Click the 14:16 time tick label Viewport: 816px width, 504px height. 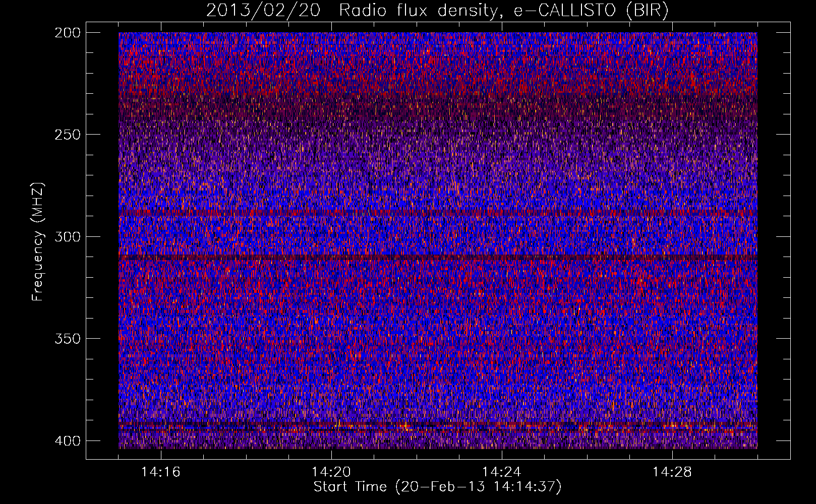(x=161, y=472)
